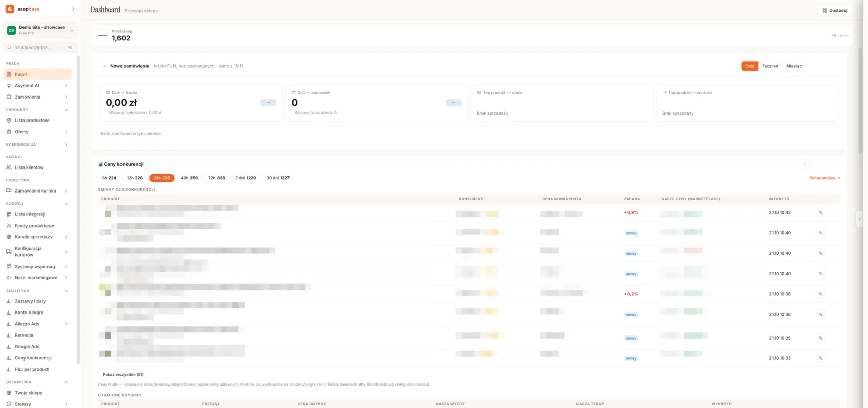
Task: Click the Kanały sprzedaży globe icon
Action: 9,237
